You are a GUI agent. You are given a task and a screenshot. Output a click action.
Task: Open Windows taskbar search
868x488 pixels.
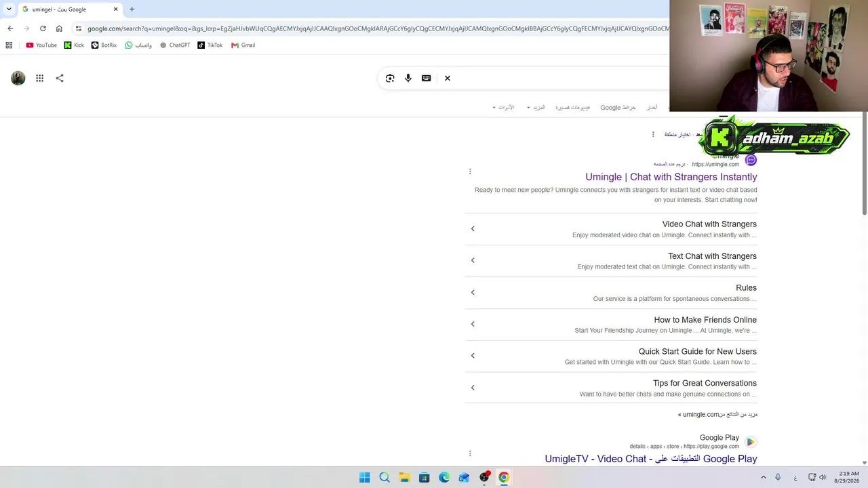(384, 478)
